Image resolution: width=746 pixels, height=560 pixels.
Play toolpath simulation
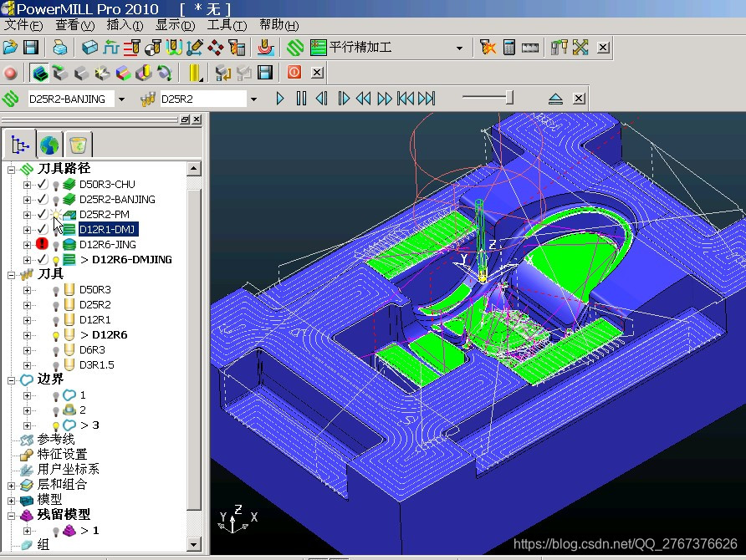tap(279, 99)
